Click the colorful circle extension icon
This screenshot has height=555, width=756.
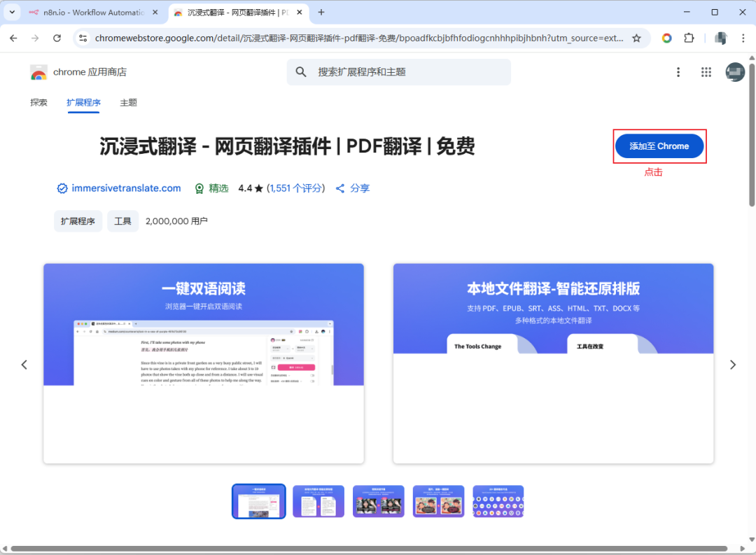point(667,38)
